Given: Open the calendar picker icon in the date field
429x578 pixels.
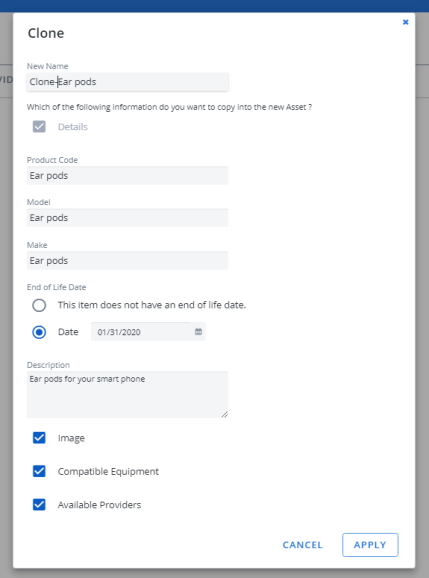Looking at the screenshot, I should [x=198, y=331].
